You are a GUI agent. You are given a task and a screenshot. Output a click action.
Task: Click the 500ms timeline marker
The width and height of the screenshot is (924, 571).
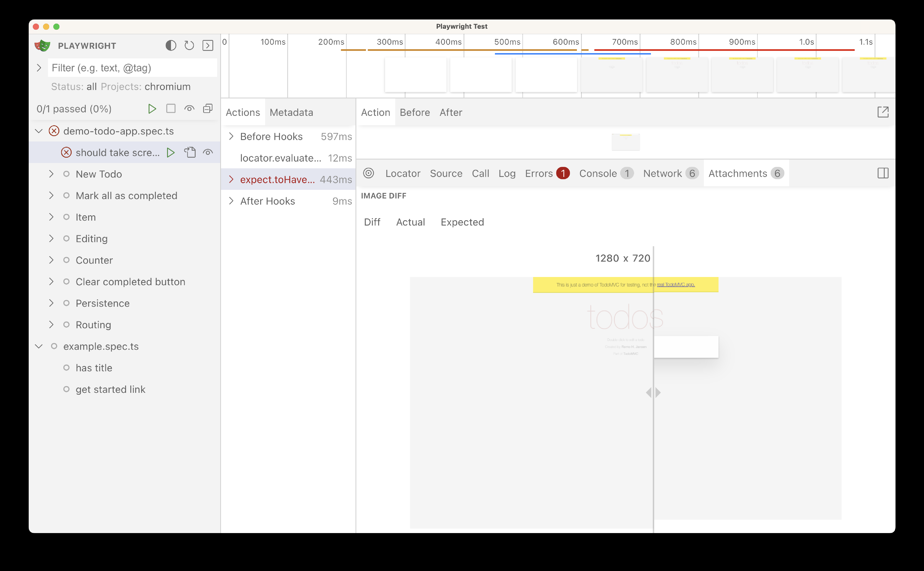(507, 42)
